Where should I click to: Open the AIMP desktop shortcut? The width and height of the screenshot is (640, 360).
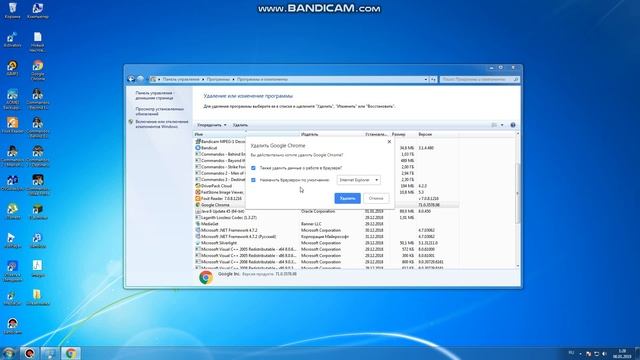[x=12, y=68]
